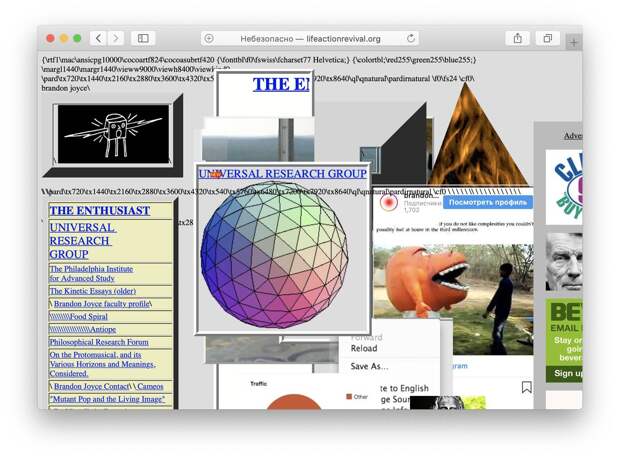Open Philosophical Research Forum link

(99, 342)
